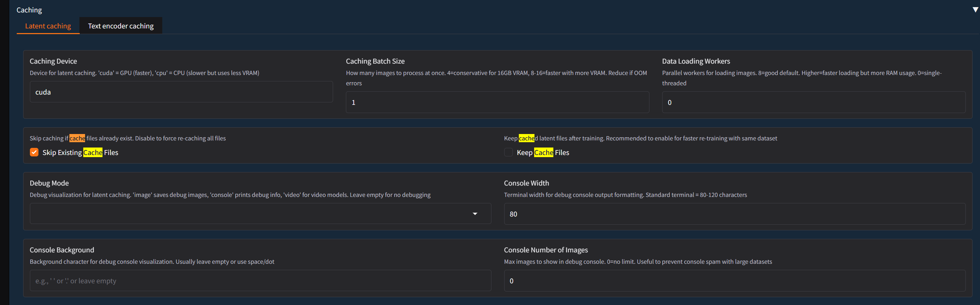Click the Console Width input box
Viewport: 980px width, 305px height.
point(734,214)
